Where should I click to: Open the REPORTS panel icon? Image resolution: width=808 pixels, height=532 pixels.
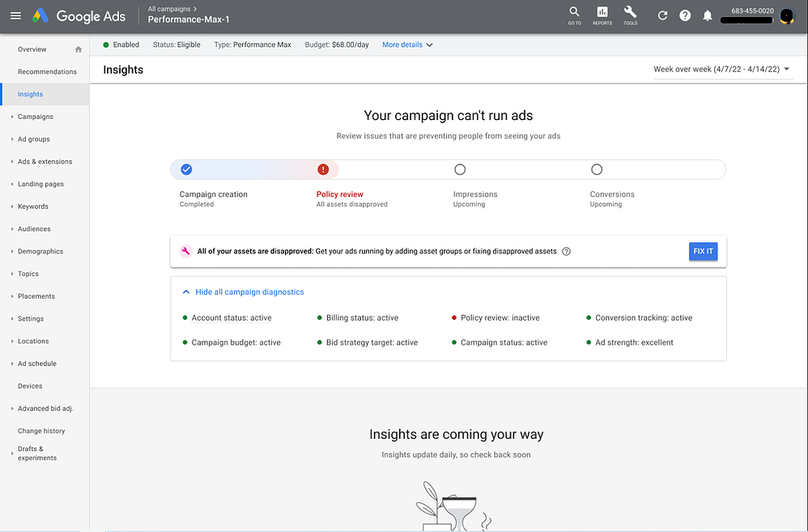tap(602, 15)
